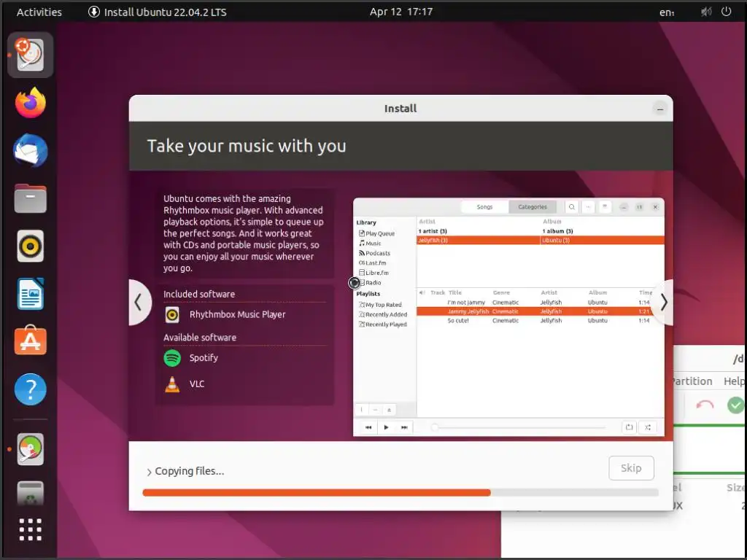747x560 pixels.
Task: Open the GParted icon in the dock
Action: 30,449
